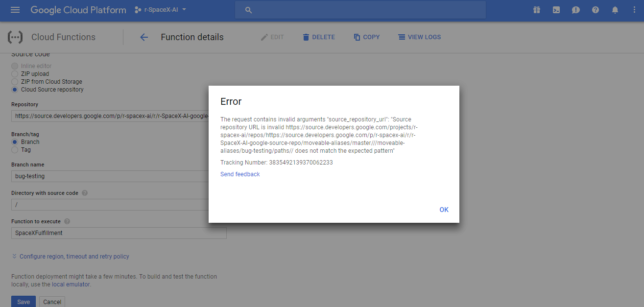The width and height of the screenshot is (644, 307).
Task: Click the Save button
Action: [x=24, y=301]
